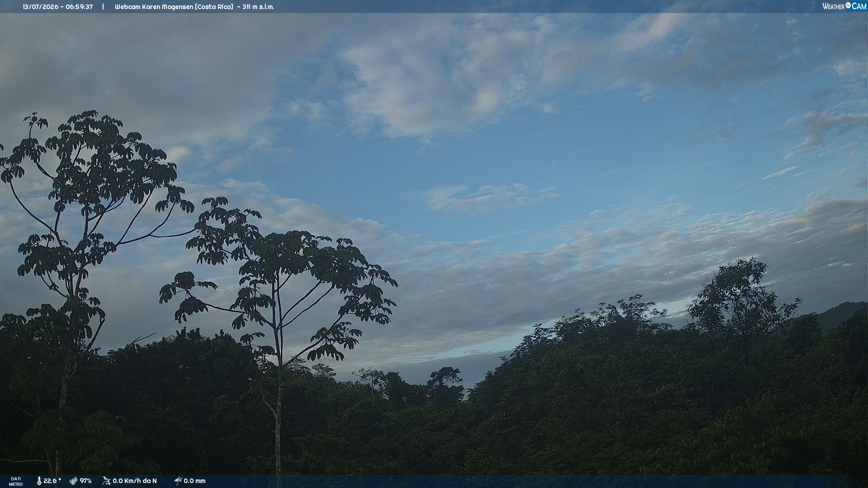
Task: Click the DATI METEO label
Action: point(16,481)
